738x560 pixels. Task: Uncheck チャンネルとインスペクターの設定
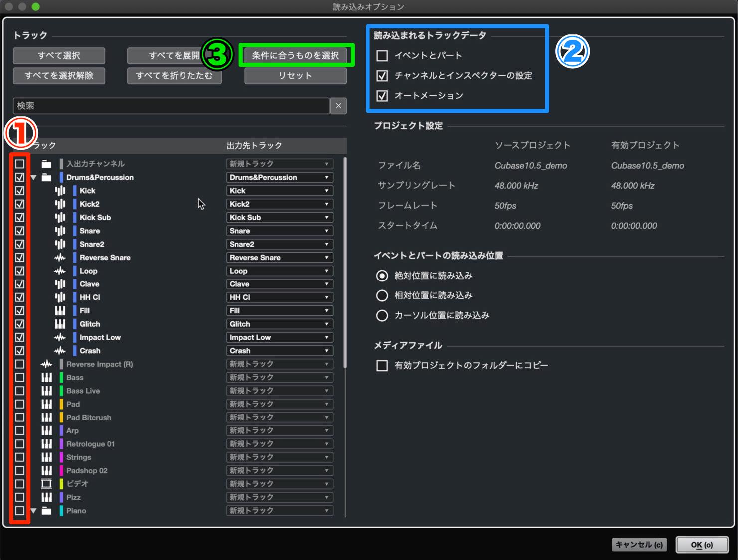382,76
